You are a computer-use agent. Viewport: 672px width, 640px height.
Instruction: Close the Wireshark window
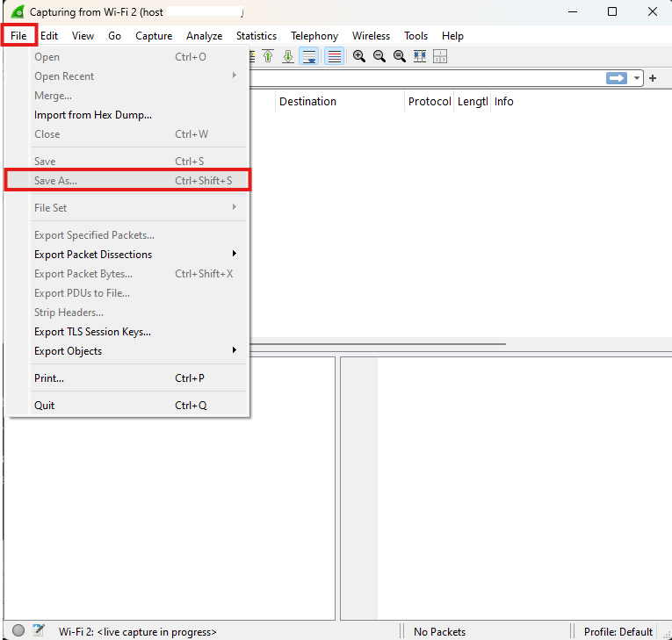tap(653, 11)
